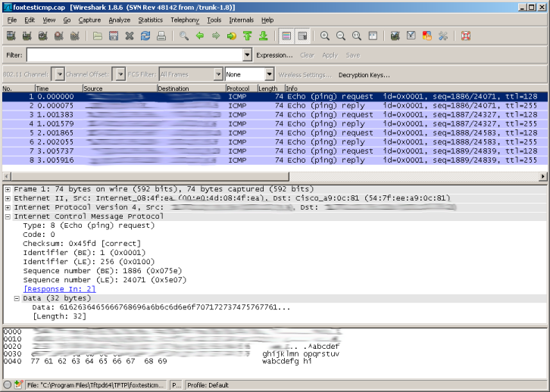The width and height of the screenshot is (550, 392).
Task: Click the Apply filter button
Action: pos(330,55)
